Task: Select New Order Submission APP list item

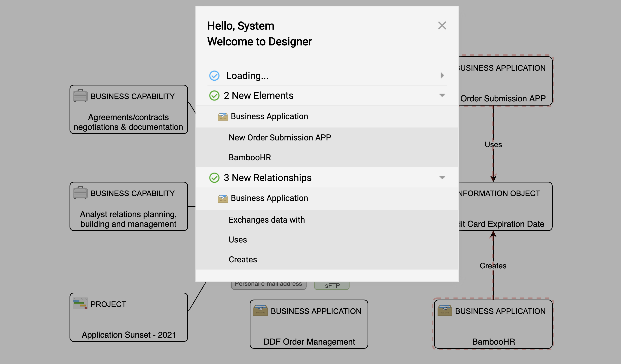Action: click(280, 137)
